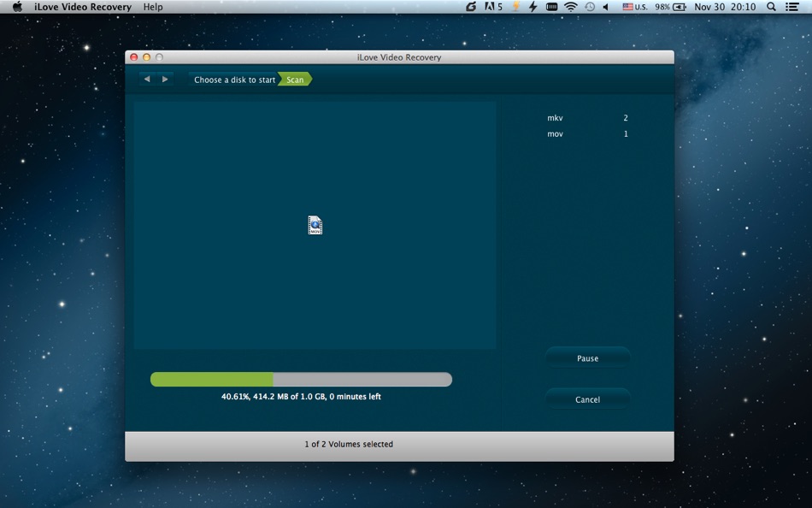The width and height of the screenshot is (812, 508).
Task: Go back with the left arrow button
Action: [147, 80]
